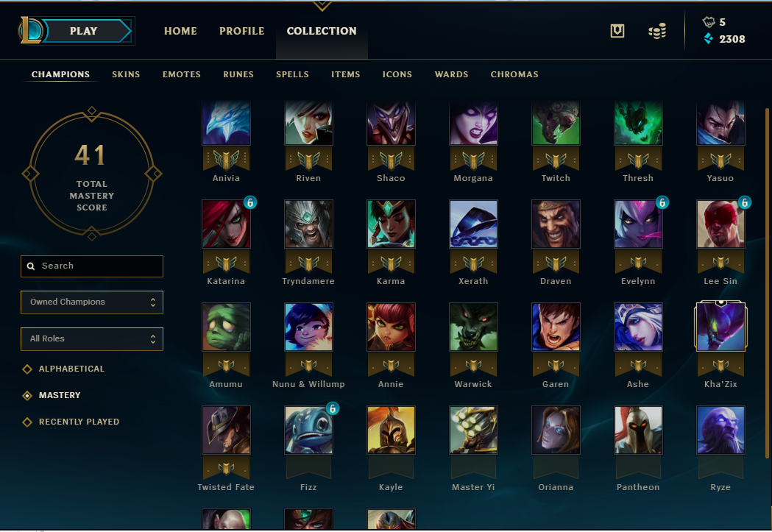Click the League logo emblem beside Play
Image resolution: width=772 pixels, height=532 pixels.
[x=30, y=30]
